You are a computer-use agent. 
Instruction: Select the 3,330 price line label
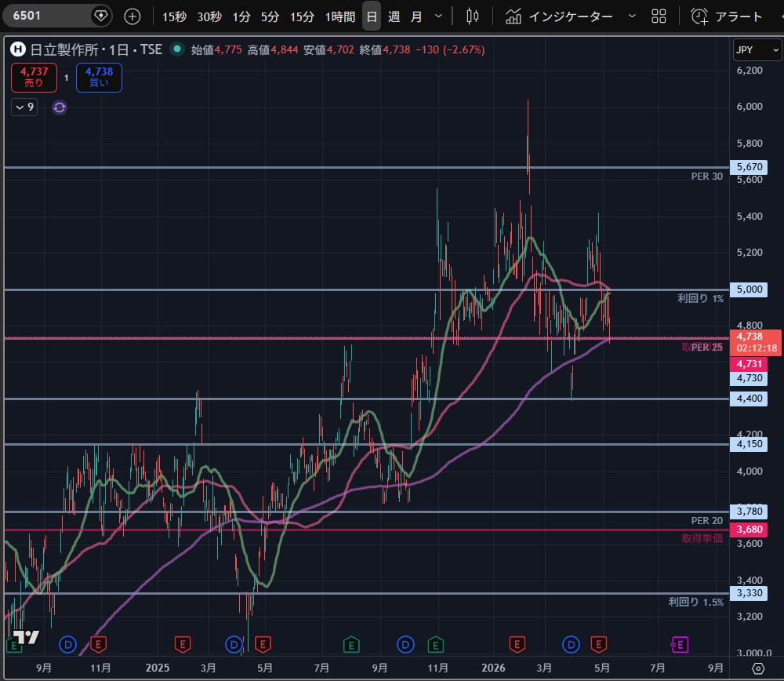[x=749, y=593]
